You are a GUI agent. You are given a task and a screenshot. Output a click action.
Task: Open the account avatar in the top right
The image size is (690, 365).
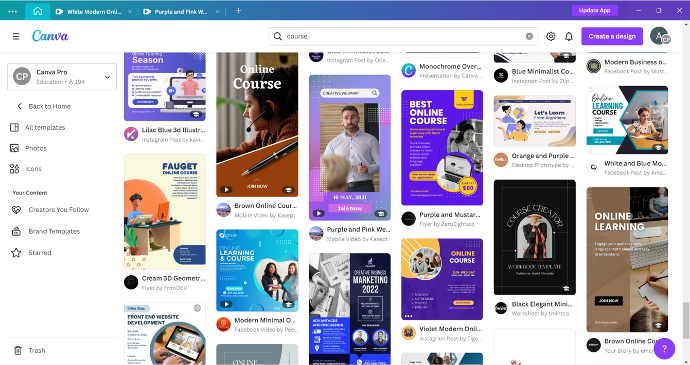(660, 36)
